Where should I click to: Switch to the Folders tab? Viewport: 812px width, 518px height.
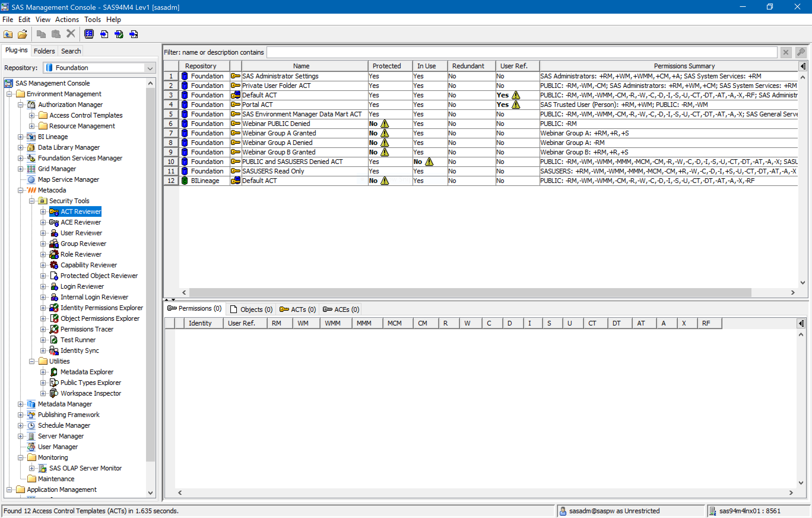pyautogui.click(x=44, y=51)
